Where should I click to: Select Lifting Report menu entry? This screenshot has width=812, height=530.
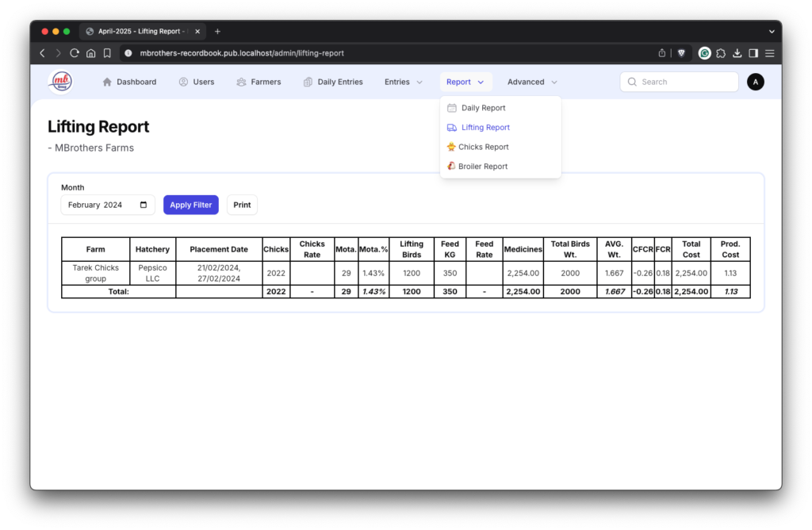click(x=500, y=128)
